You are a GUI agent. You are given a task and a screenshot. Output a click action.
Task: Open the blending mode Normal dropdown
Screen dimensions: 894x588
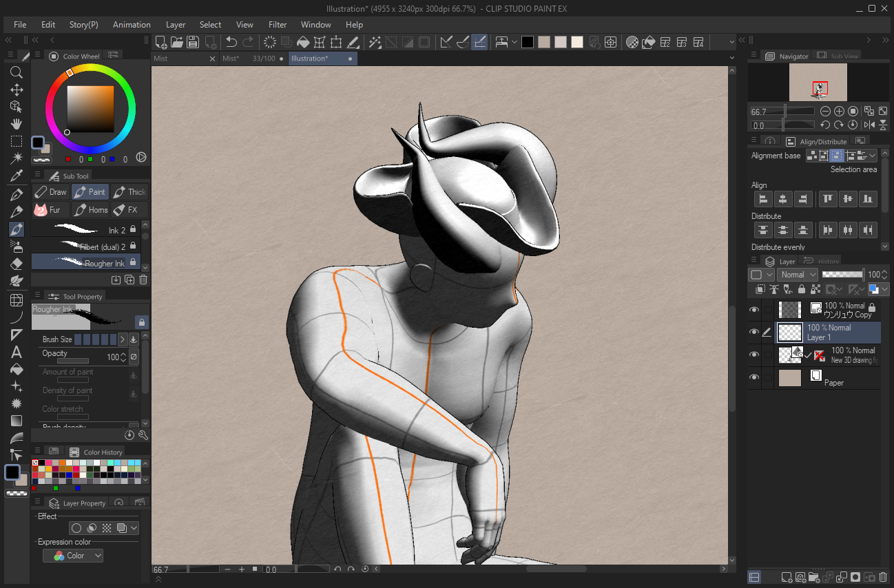tap(798, 275)
